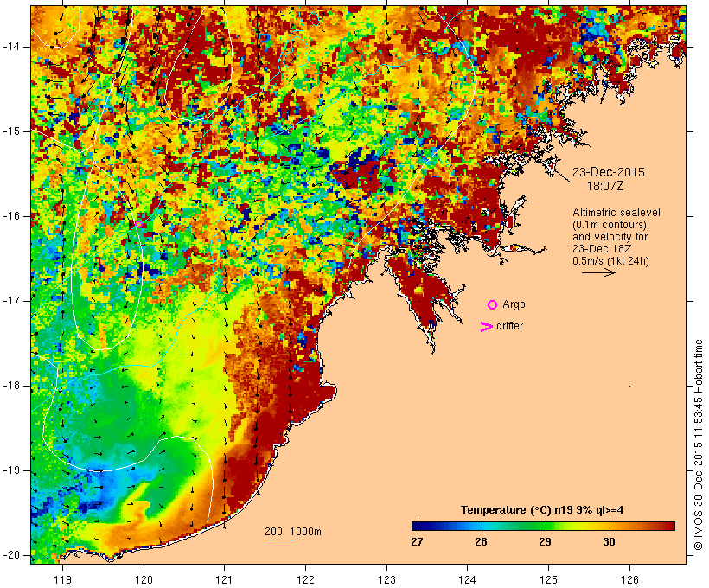Click the latitude label '-14'
Image resolution: width=709 pixels, height=588 pixels.
tap(11, 47)
